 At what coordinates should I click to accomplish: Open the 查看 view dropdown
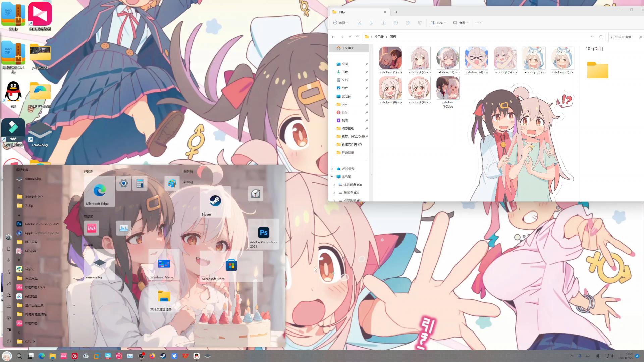[461, 23]
